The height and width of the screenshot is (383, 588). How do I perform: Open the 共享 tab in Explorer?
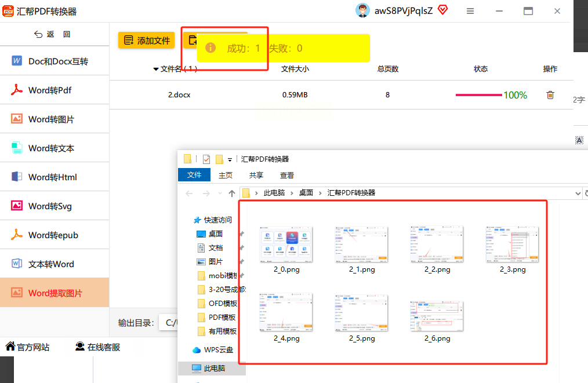[256, 175]
